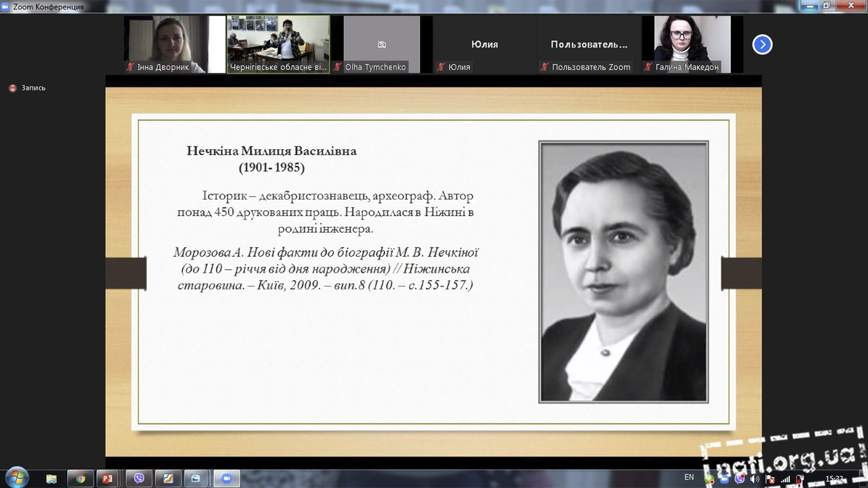This screenshot has height=488, width=868.
Task: Switch to Viber in the taskbar
Action: click(139, 478)
